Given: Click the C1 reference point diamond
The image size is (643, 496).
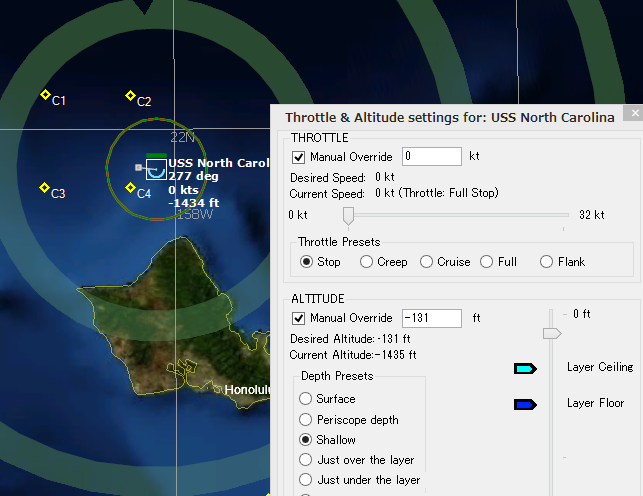Looking at the screenshot, I should point(45,95).
